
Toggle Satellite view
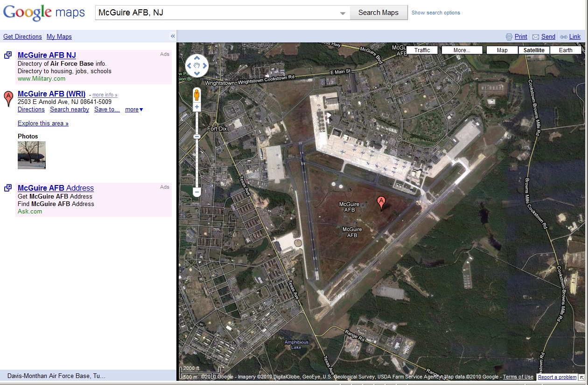coord(533,50)
